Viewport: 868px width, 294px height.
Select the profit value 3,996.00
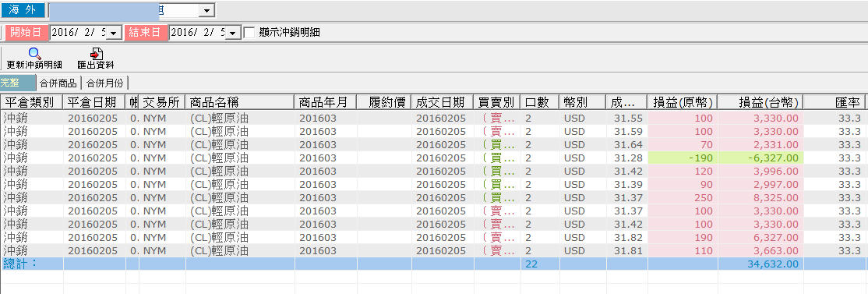coord(761,171)
